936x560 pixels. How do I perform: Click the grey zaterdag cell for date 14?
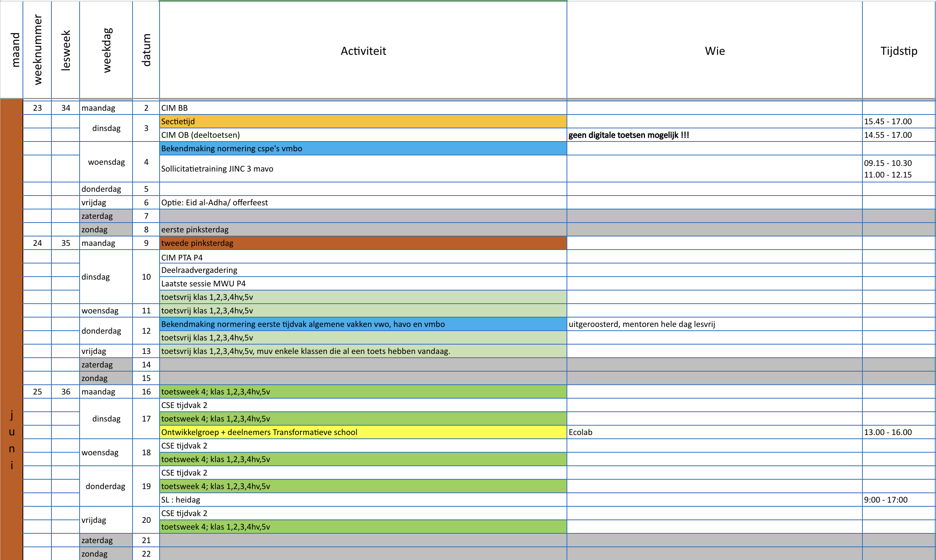point(106,365)
